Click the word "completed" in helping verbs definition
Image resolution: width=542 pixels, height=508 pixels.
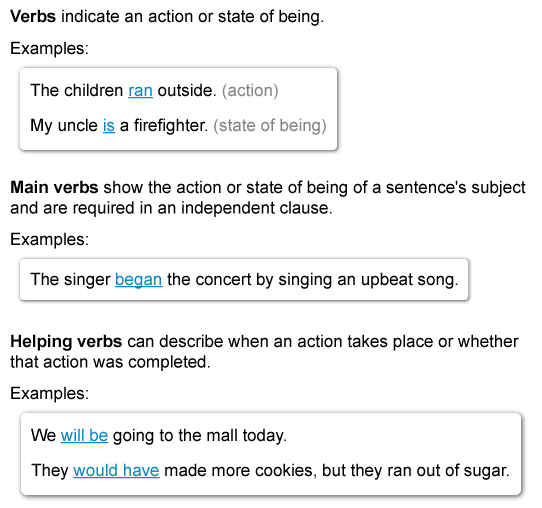coord(169,362)
